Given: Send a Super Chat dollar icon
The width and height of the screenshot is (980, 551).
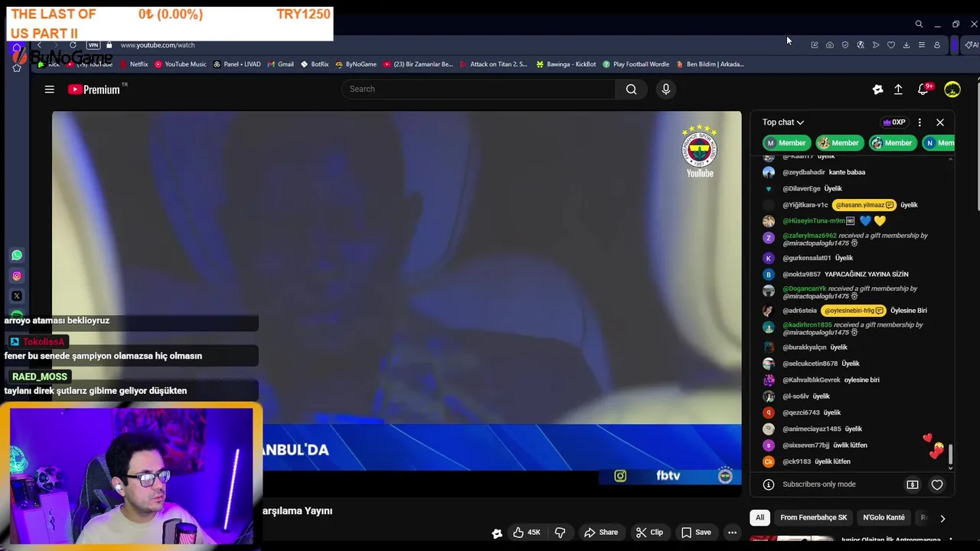Looking at the screenshot, I should coord(913,484).
